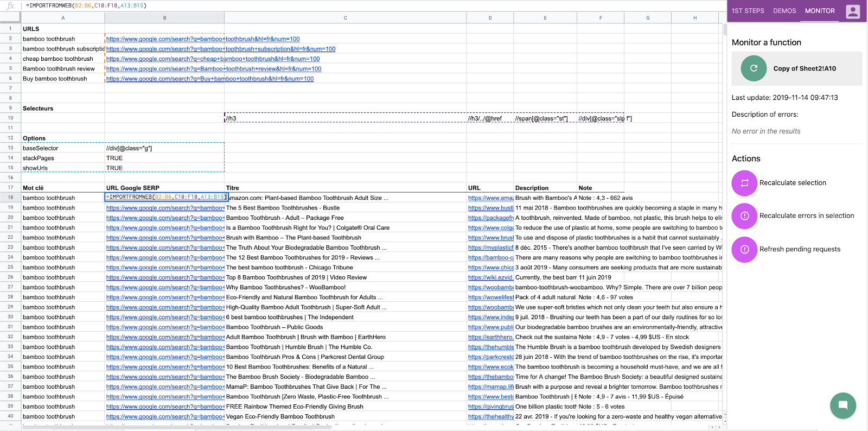Open the toothbrush+subscription search link in row 3
Screen dimensions: 868x431
pos(221,49)
